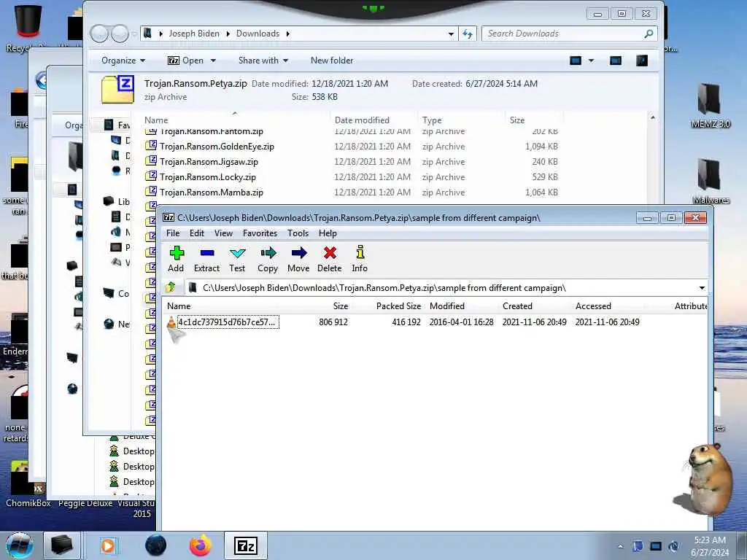Screen dimensions: 747x560
Task: Click the Explorer help icon
Action: point(642,61)
